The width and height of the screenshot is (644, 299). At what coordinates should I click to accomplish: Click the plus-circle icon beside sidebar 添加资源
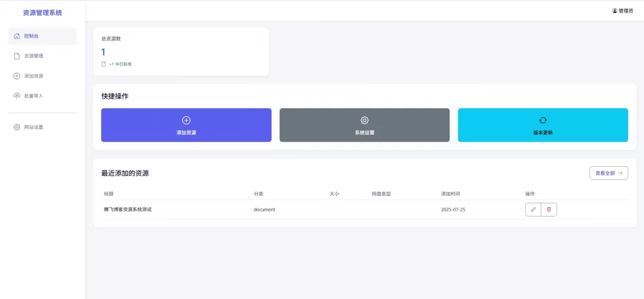click(x=17, y=76)
